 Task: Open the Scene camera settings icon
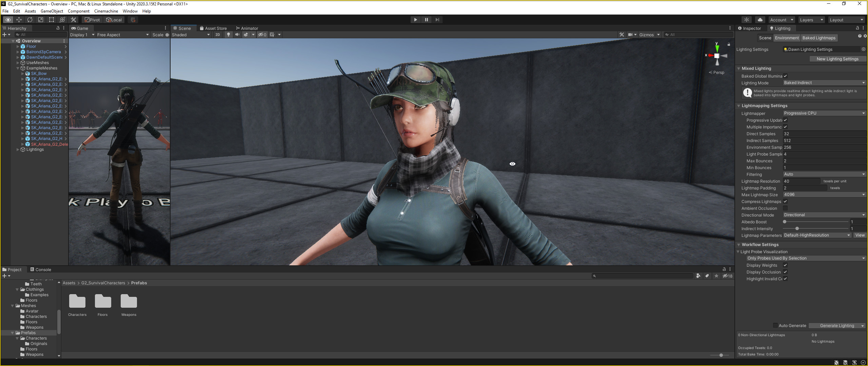click(630, 35)
